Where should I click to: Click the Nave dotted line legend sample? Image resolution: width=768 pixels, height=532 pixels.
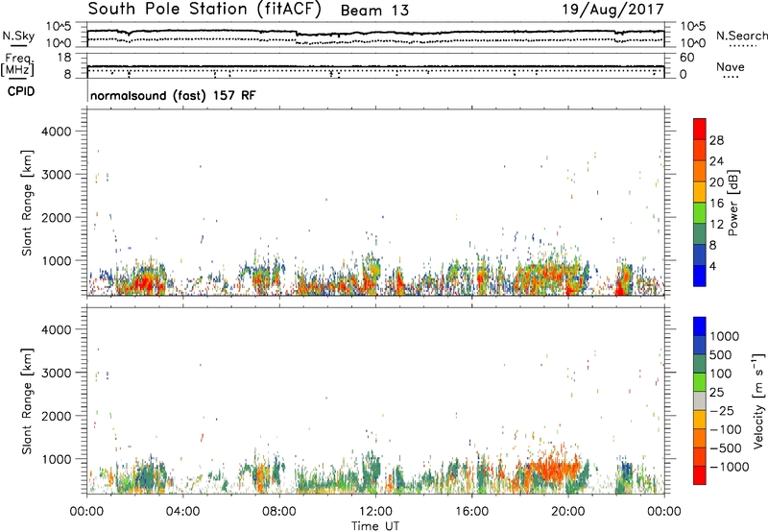(731, 78)
